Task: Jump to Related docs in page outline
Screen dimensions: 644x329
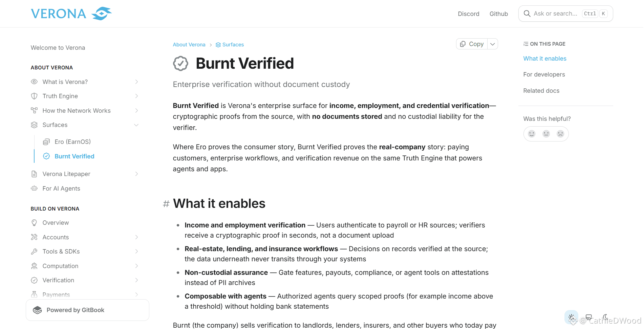Action: 541,91
